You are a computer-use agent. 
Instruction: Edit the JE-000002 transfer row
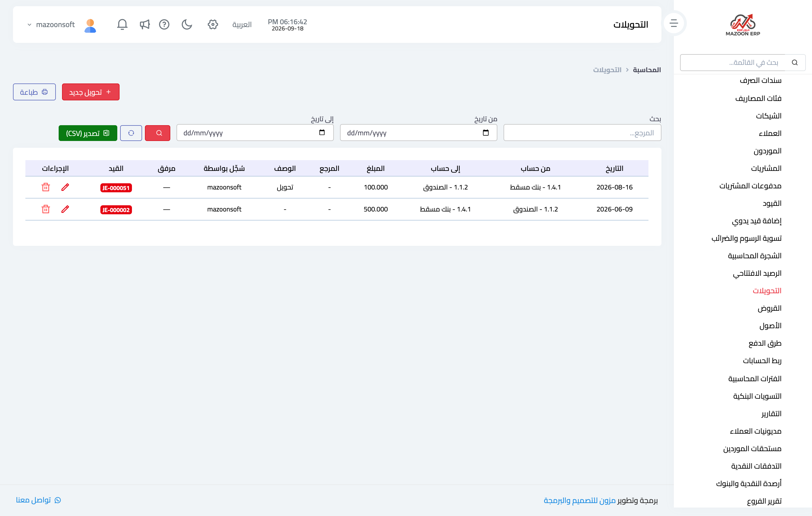pos(65,209)
